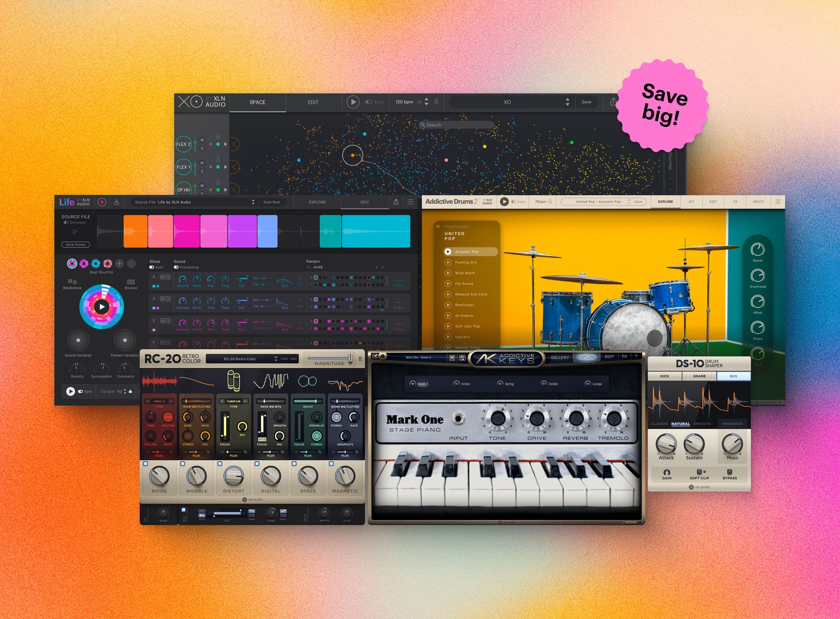Screen dimensions: 840x619
Task: Click the record button in Life window
Action: pos(102,202)
